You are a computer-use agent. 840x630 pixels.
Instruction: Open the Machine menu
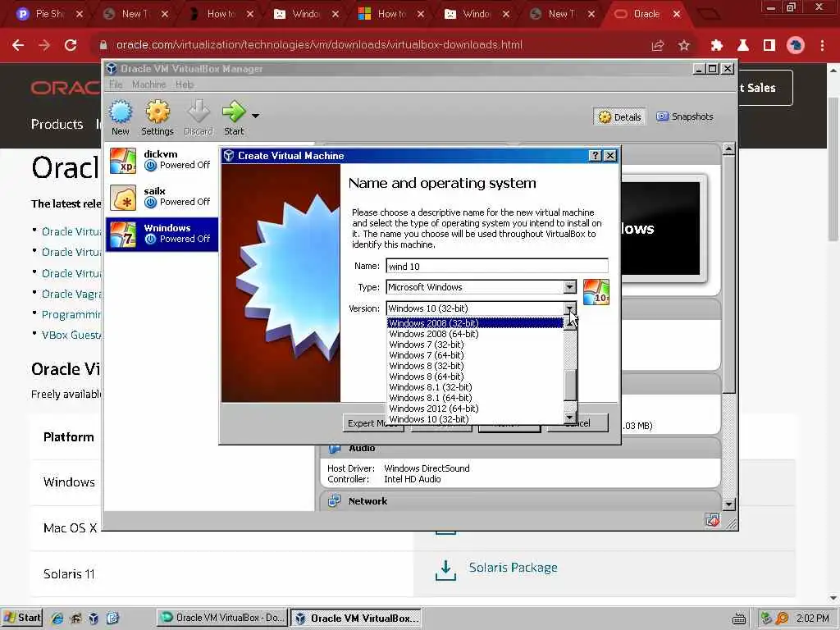[x=148, y=84]
